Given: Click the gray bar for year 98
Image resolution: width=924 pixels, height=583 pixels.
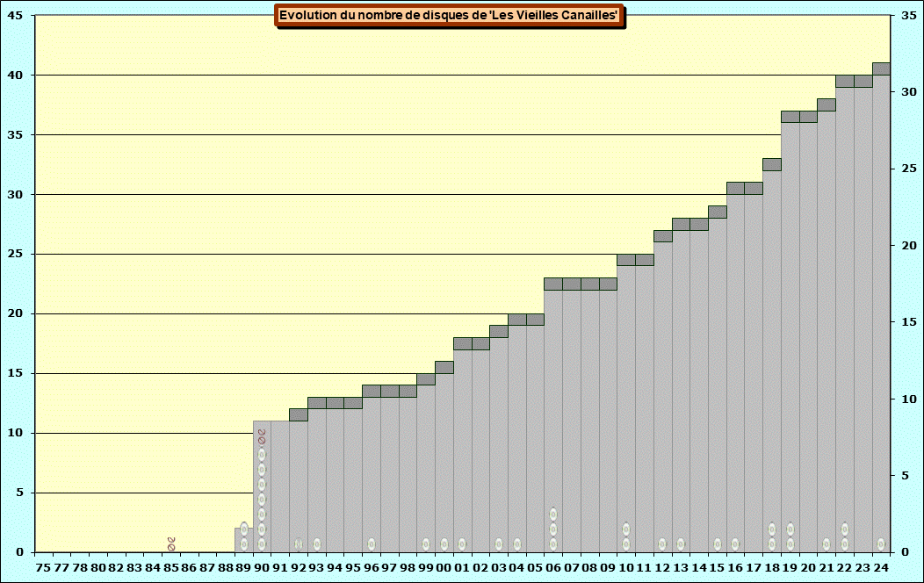Looking at the screenshot, I should [408, 475].
